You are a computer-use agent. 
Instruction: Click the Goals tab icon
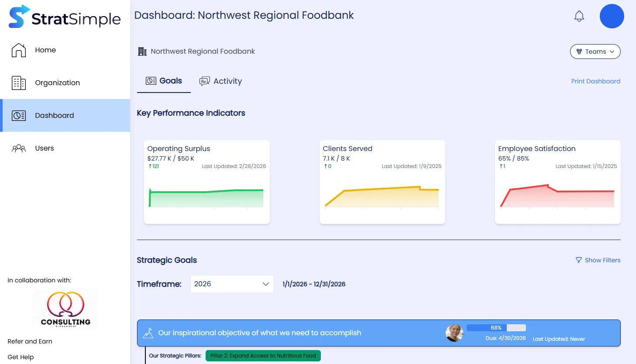pos(151,81)
